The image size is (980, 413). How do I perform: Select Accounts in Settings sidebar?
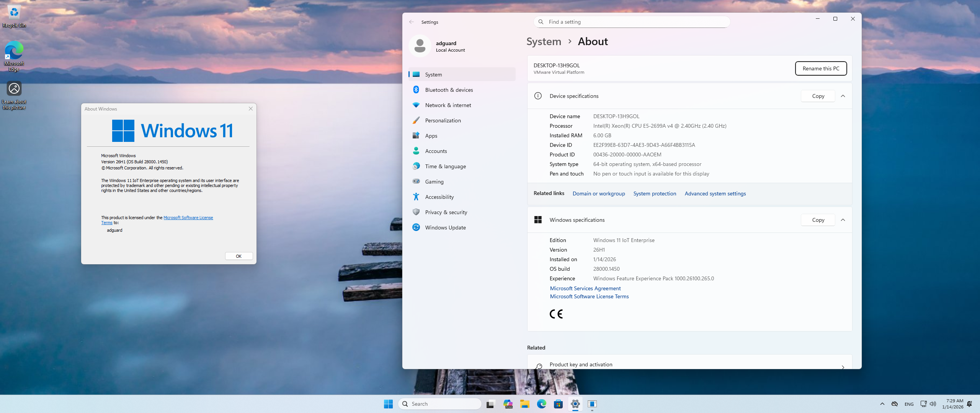436,151
